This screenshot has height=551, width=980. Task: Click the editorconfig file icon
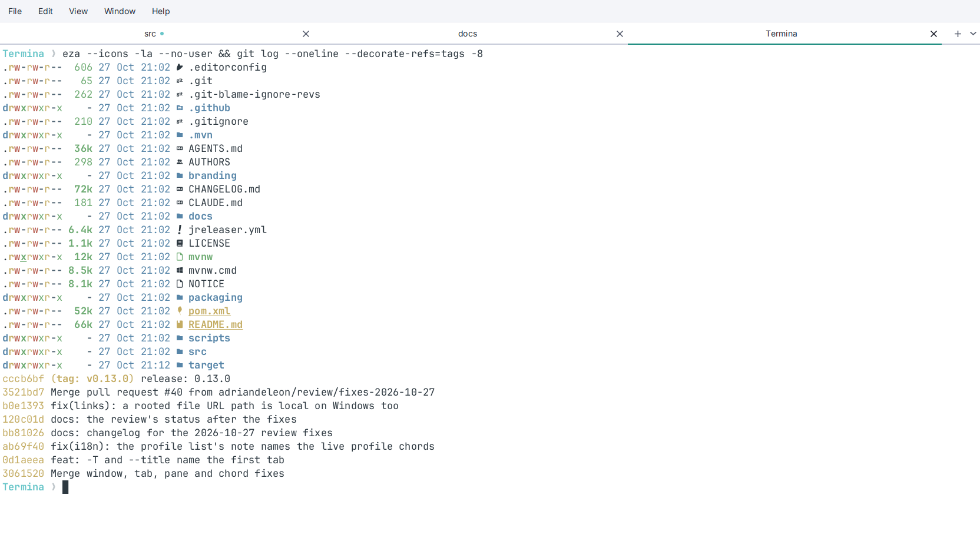180,67
